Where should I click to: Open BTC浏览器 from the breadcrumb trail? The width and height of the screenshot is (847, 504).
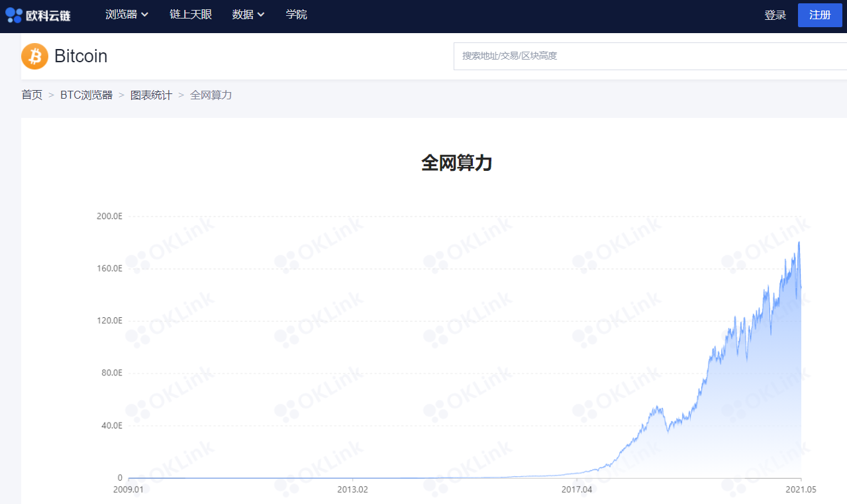coord(87,95)
